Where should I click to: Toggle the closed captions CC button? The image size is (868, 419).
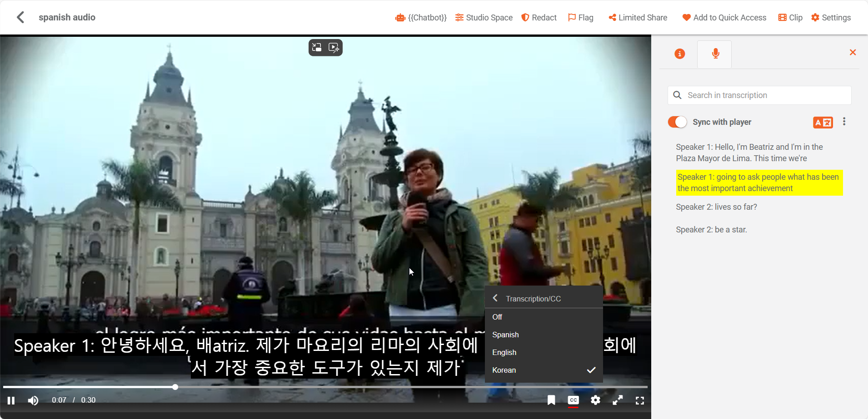point(573,400)
